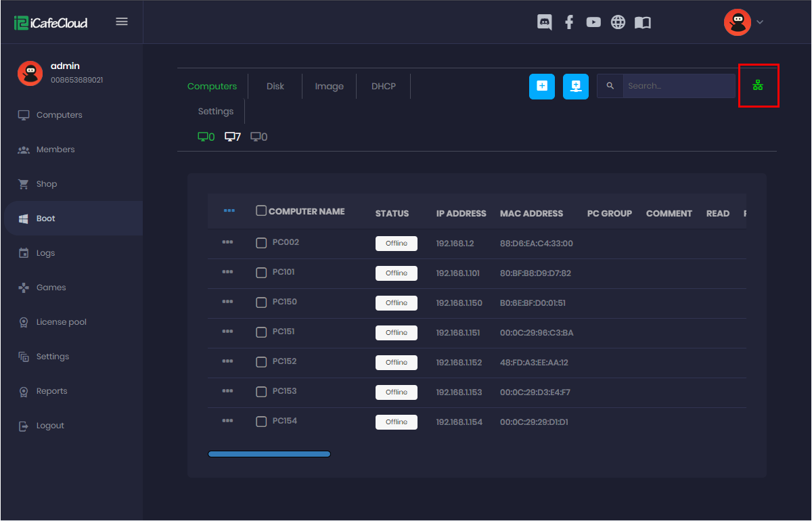The height and width of the screenshot is (521, 812).
Task: Click the Offline status button for PC152
Action: click(396, 362)
